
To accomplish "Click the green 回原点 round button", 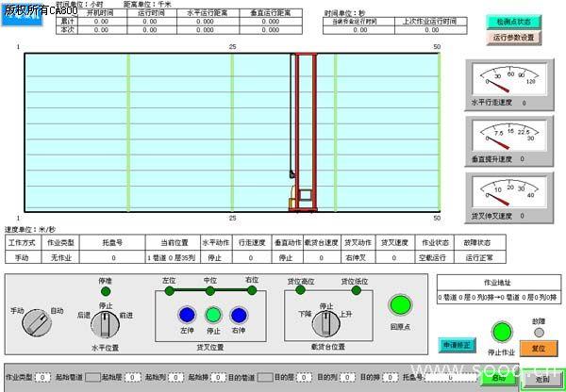I will coord(402,305).
